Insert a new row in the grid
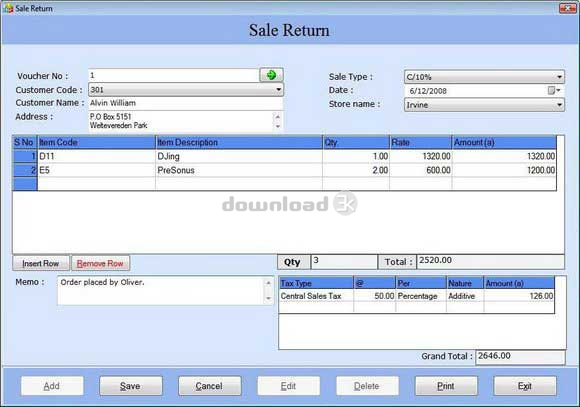Viewport: 580px width, 407px height. [41, 263]
